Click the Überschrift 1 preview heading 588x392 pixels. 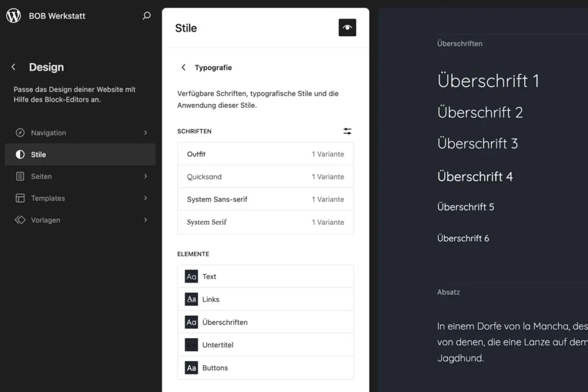(x=488, y=81)
